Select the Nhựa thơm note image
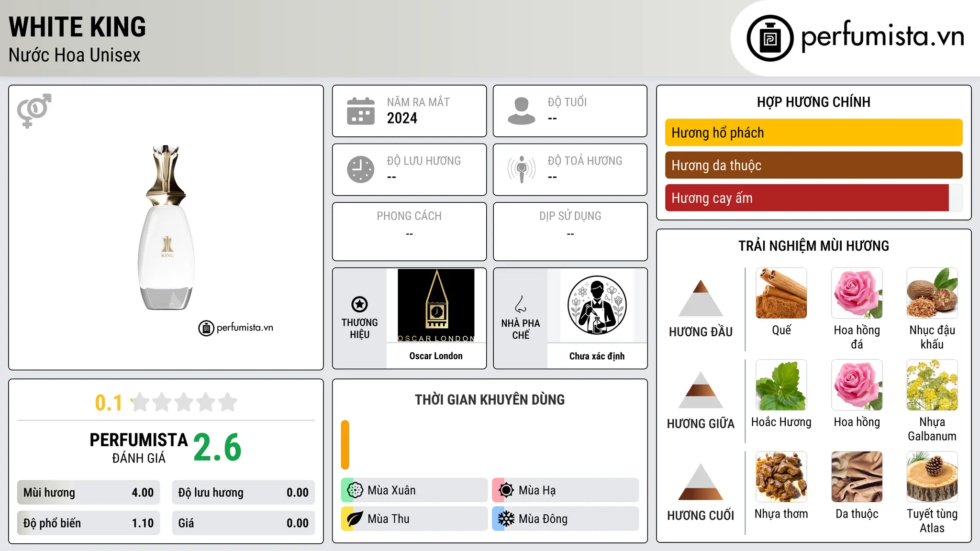980x551 pixels. tap(781, 477)
